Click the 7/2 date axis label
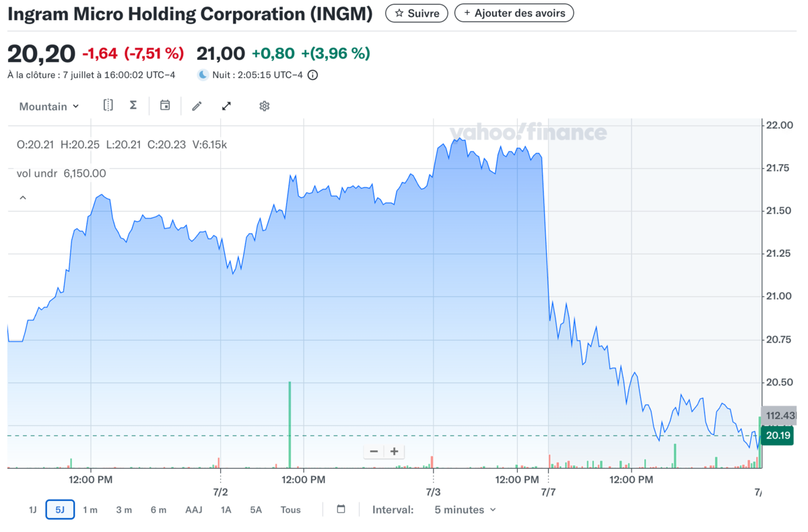Image resolution: width=808 pixels, height=532 pixels. (220, 492)
